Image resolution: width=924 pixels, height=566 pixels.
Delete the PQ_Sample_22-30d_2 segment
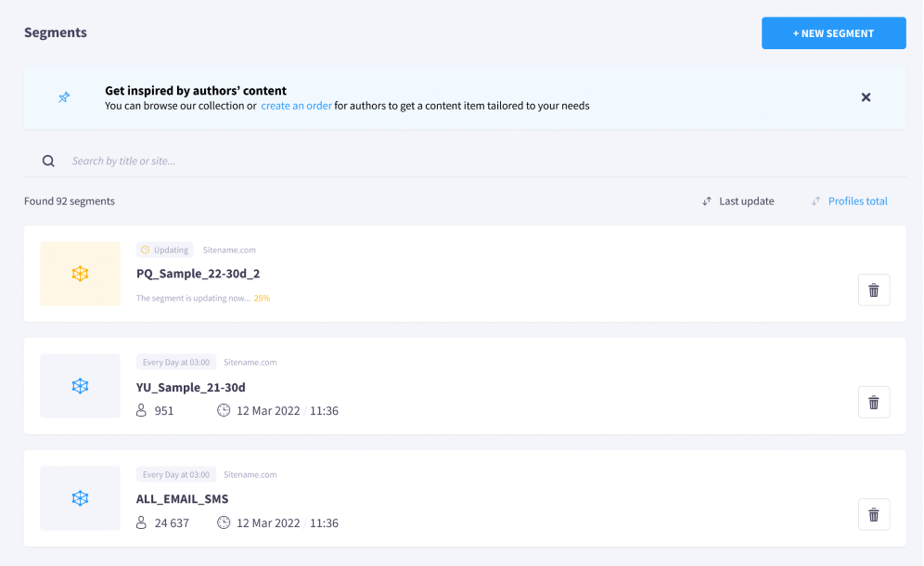(874, 290)
